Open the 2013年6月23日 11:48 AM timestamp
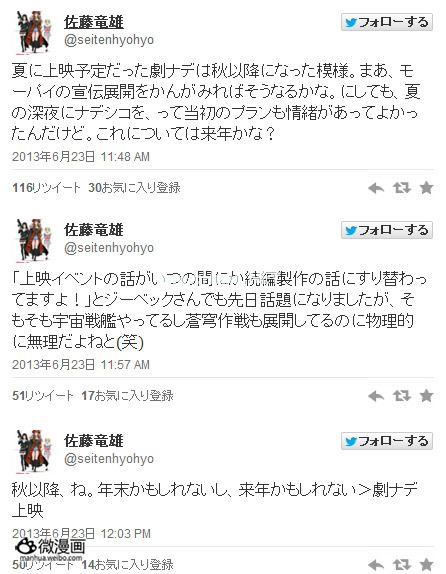The height and width of the screenshot is (574, 446). [81, 157]
